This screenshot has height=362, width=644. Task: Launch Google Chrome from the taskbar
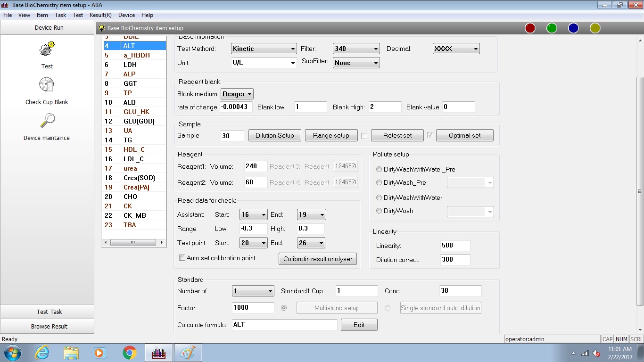(x=130, y=353)
